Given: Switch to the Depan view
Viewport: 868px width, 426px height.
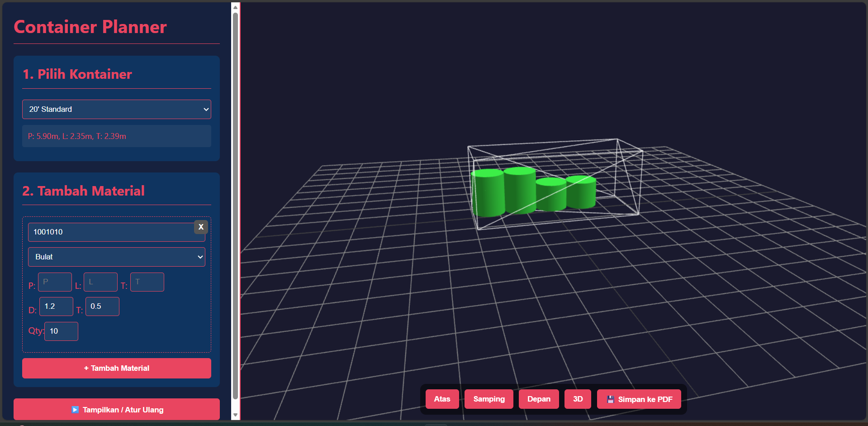Looking at the screenshot, I should 538,399.
